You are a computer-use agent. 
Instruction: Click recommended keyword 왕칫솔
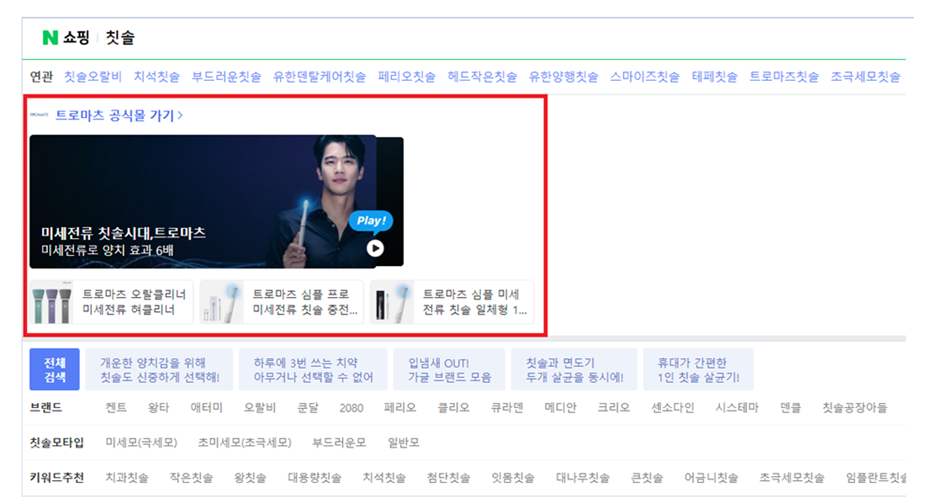(x=250, y=478)
